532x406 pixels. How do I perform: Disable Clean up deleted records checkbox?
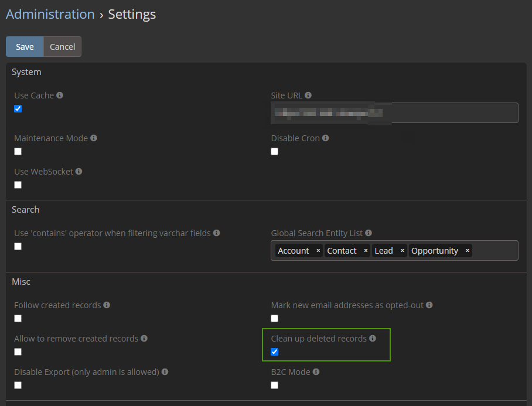click(x=275, y=352)
